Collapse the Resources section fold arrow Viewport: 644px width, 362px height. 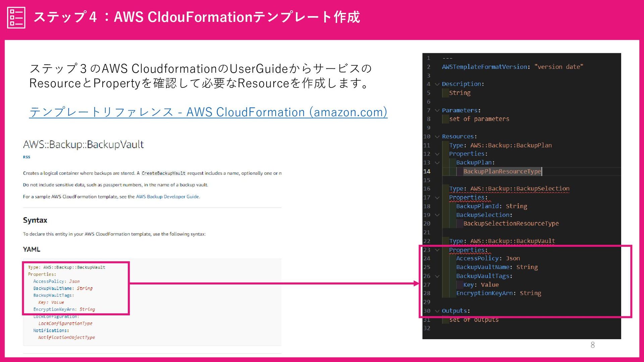tap(437, 136)
